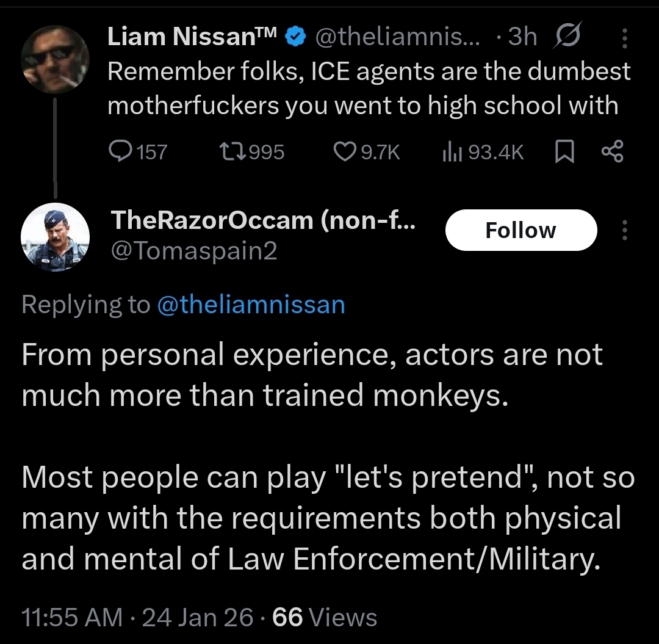Follow the TheRazorOccam account

click(x=520, y=230)
